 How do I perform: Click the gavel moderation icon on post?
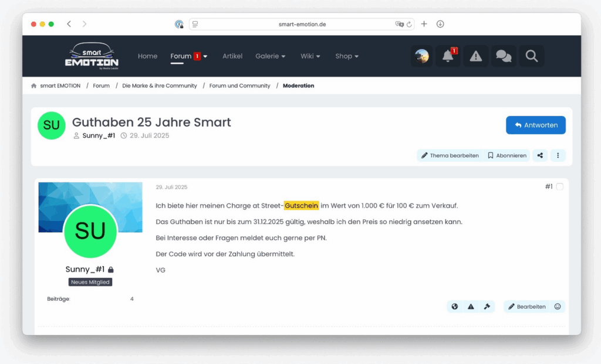[487, 307]
